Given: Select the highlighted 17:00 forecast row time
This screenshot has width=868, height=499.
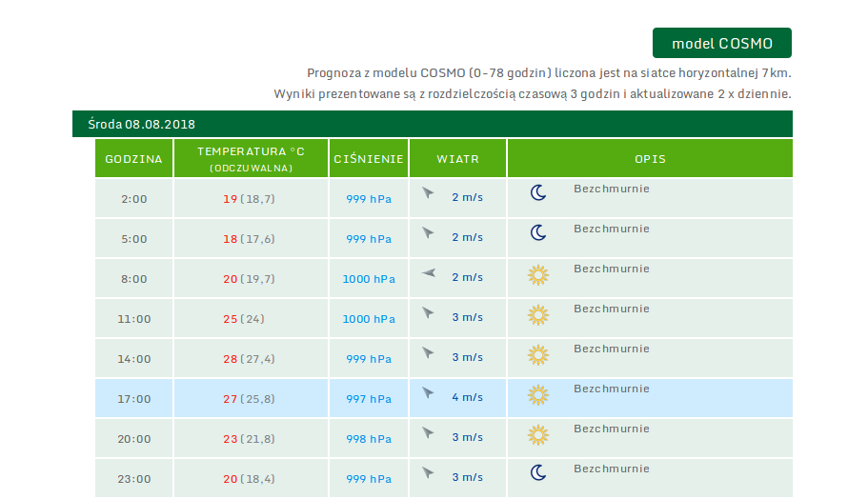Looking at the screenshot, I should [x=133, y=399].
